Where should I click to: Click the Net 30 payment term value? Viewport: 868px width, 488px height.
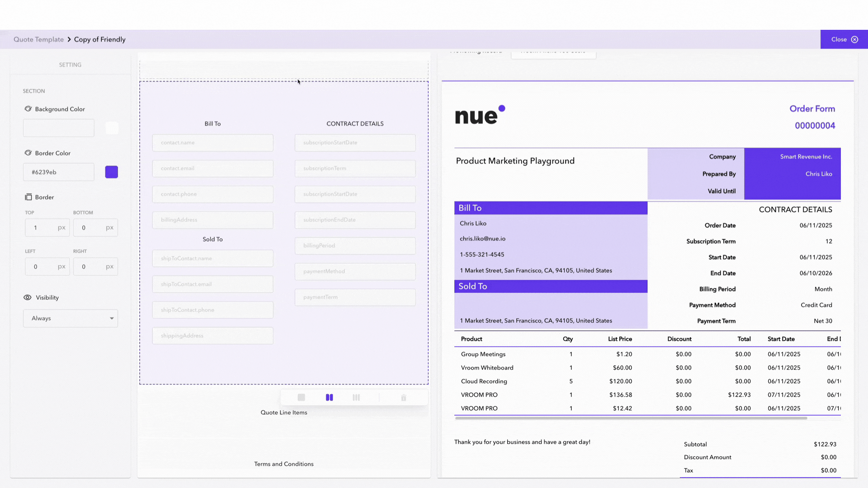click(823, 321)
